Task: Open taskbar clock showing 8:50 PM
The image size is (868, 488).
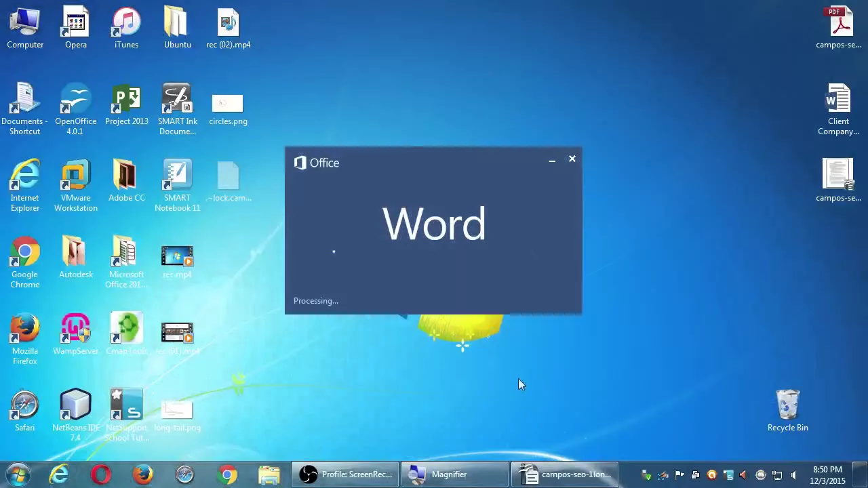Action: (827, 475)
